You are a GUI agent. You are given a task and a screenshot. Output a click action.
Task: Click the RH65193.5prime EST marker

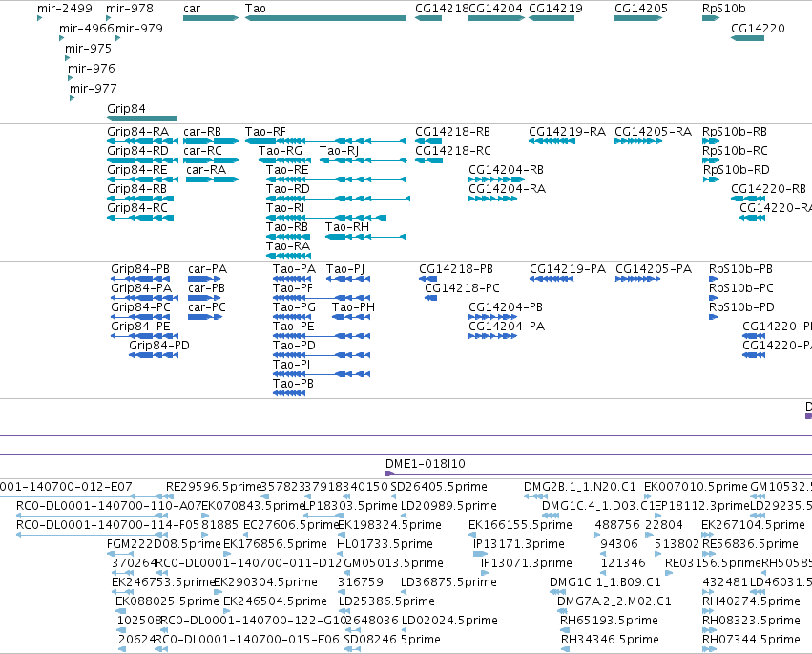click(565, 630)
